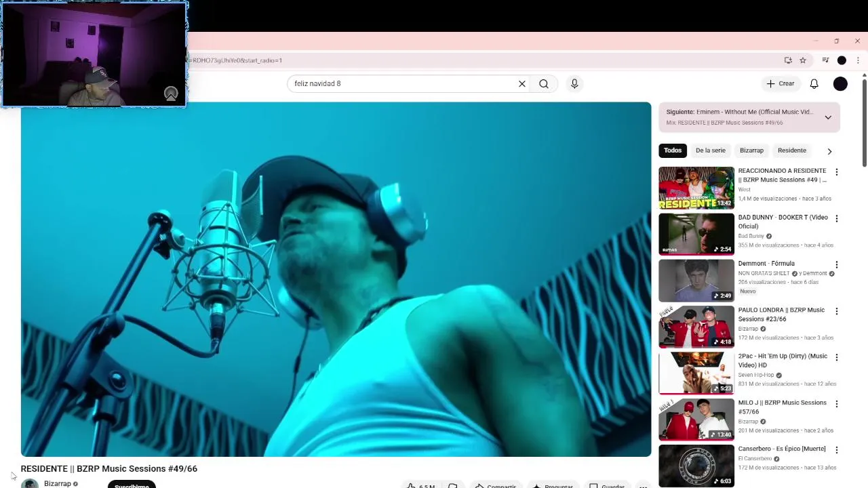Open options menu for PAULO LONDRA video

click(836, 311)
